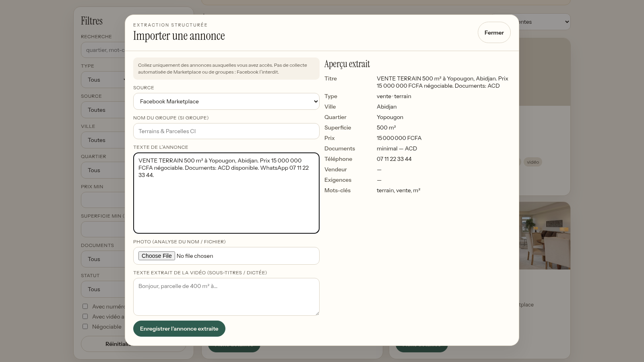Save with Enregistrer l'annonce extraite

[x=179, y=329]
